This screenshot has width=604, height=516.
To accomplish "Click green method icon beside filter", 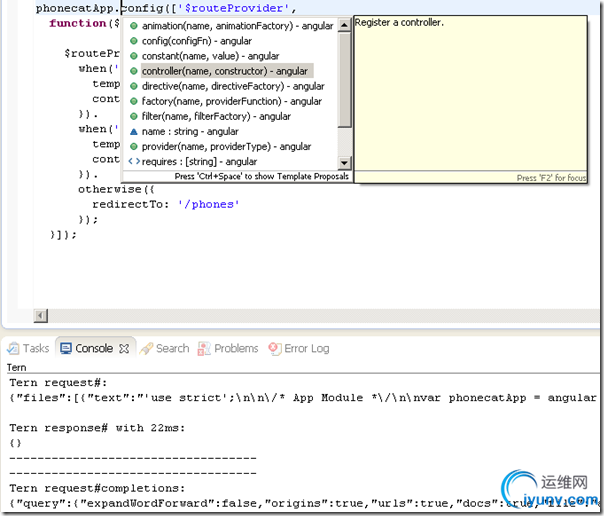I will click(134, 116).
